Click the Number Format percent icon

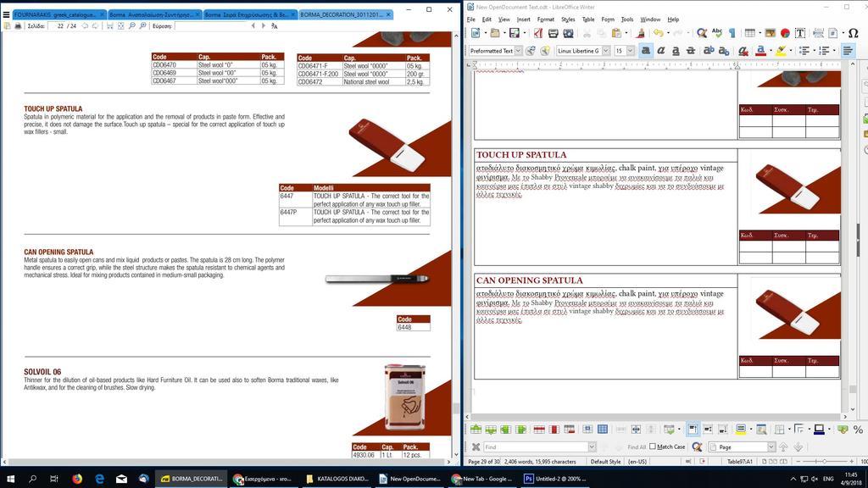858,430
